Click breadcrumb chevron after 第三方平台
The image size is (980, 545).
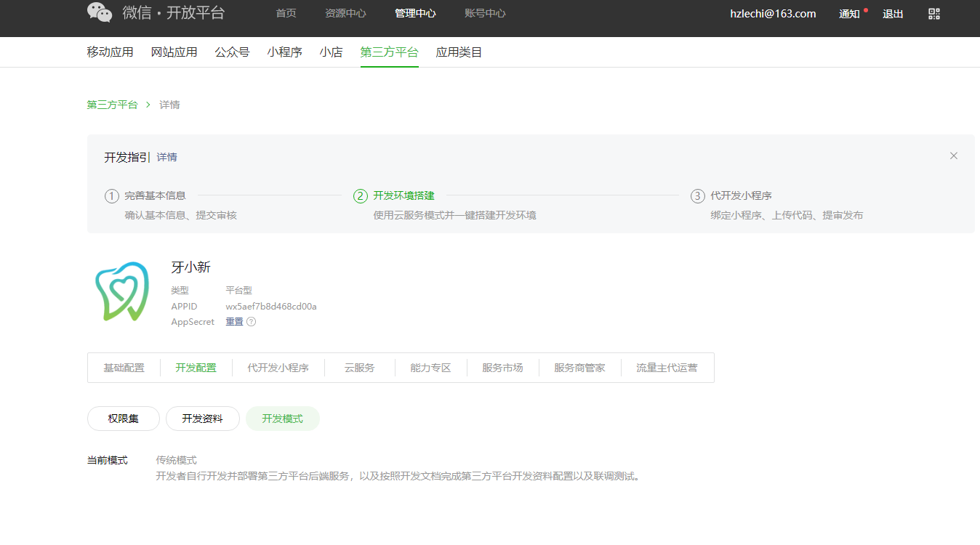tap(148, 105)
